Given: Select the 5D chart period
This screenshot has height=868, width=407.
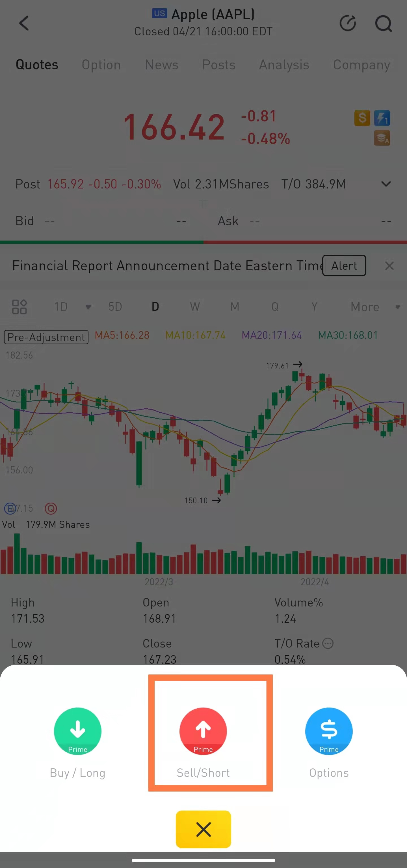Looking at the screenshot, I should [115, 307].
